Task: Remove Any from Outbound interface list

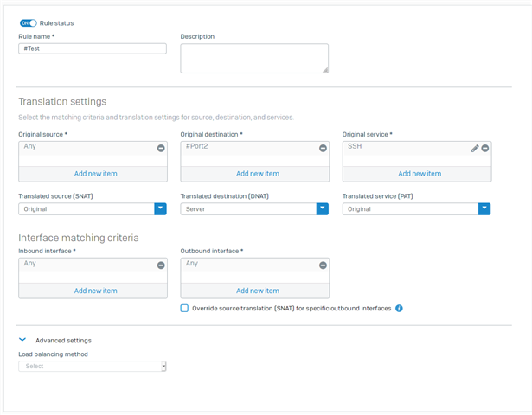Action: (x=323, y=265)
